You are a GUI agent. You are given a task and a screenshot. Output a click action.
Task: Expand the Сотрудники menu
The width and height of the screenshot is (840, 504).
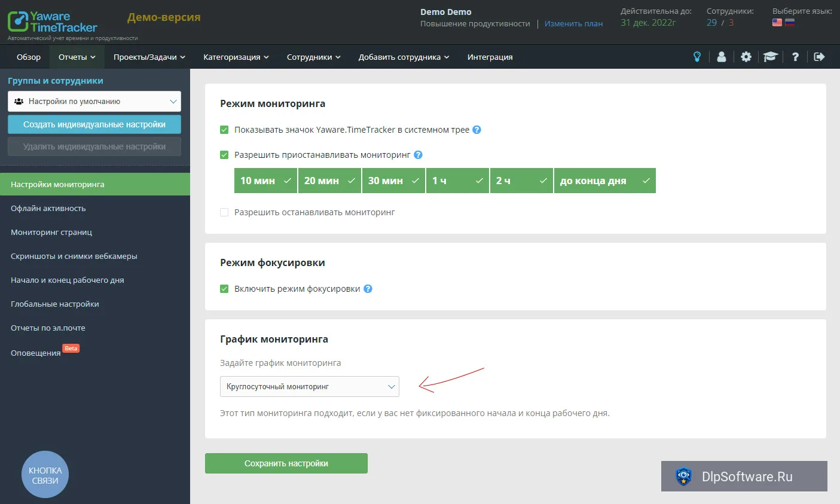(x=314, y=57)
